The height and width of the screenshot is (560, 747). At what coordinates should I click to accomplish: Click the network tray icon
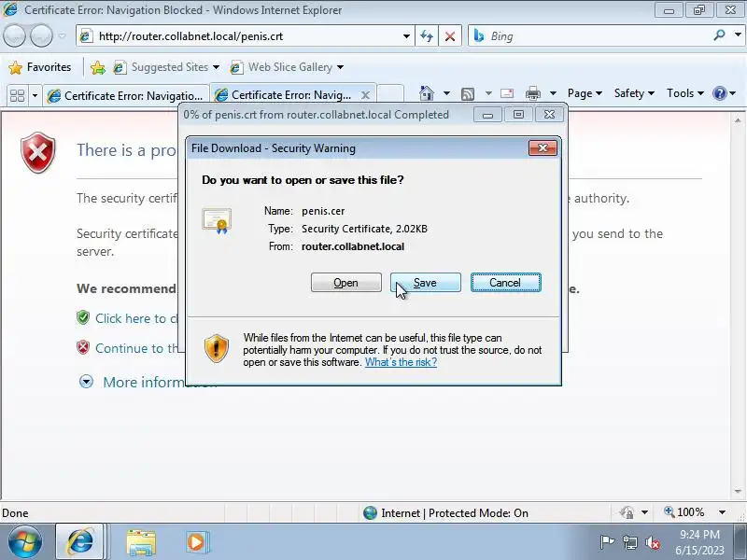pos(630,542)
